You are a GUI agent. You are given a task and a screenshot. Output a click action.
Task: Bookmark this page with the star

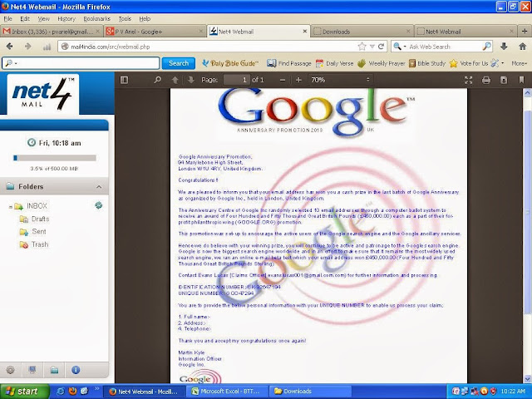362,47
